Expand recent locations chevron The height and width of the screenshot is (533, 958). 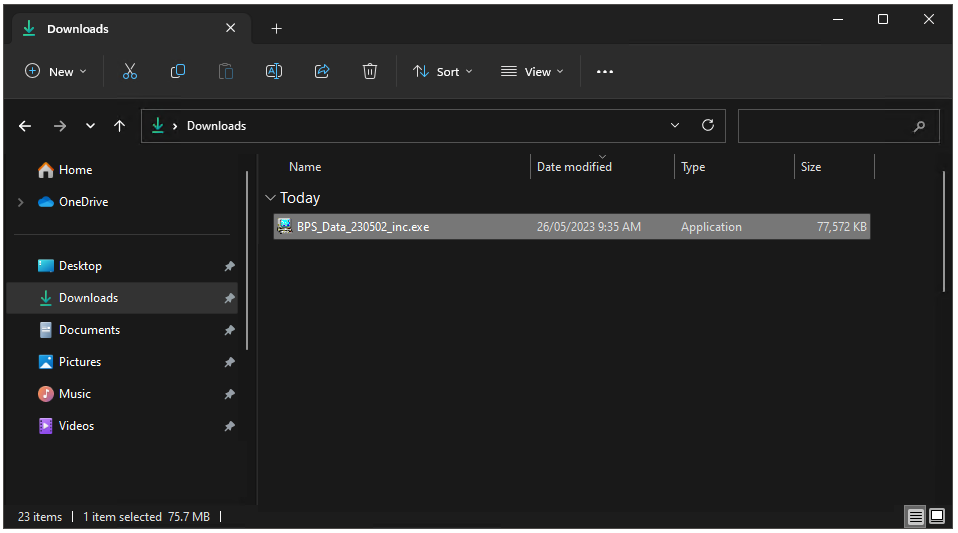click(90, 126)
